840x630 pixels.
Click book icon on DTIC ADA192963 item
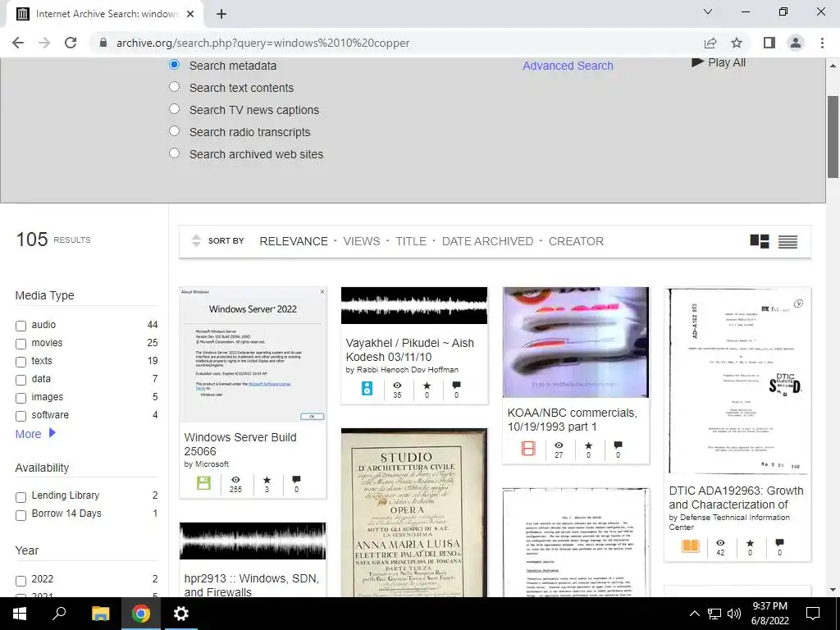(691, 546)
